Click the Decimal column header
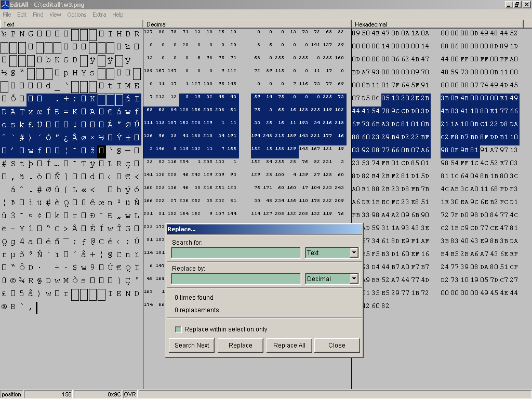Image resolution: width=532 pixels, height=399 pixels. coord(247,24)
